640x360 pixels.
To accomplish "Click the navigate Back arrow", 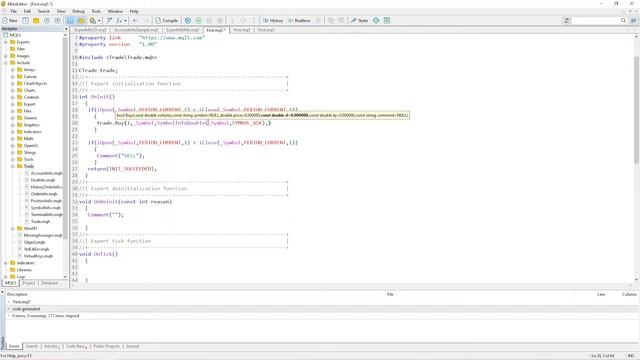I will pyautogui.click(x=136, y=20).
